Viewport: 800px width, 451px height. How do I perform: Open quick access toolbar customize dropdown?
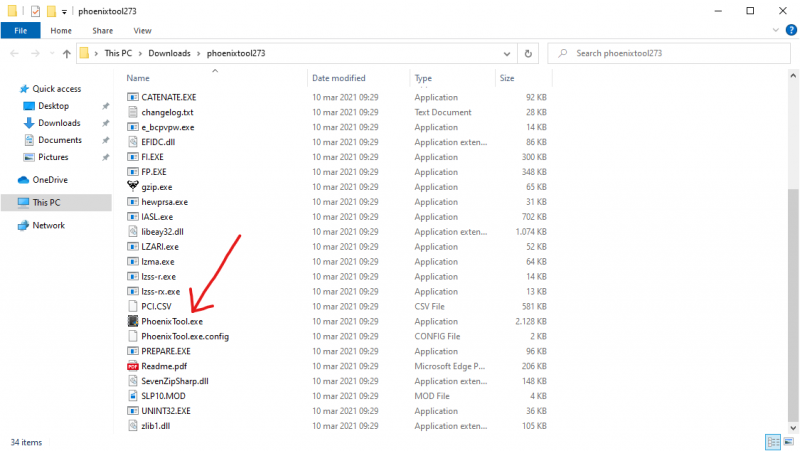(x=64, y=11)
